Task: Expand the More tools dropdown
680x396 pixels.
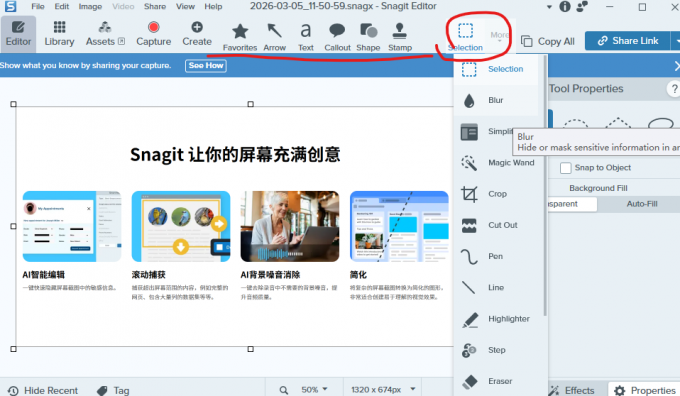Action: 500,36
